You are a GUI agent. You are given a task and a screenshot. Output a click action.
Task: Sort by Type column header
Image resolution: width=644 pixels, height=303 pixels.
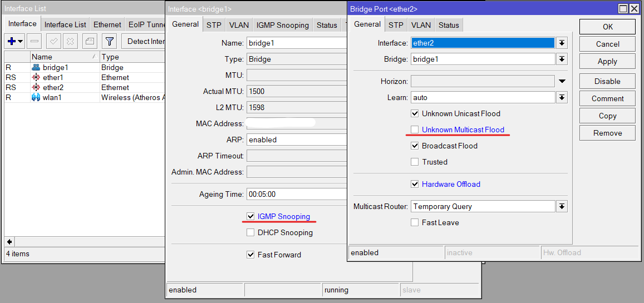(132, 57)
